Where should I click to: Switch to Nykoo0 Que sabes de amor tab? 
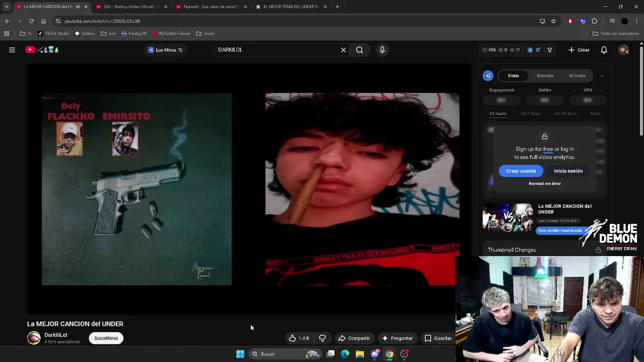[x=211, y=7]
